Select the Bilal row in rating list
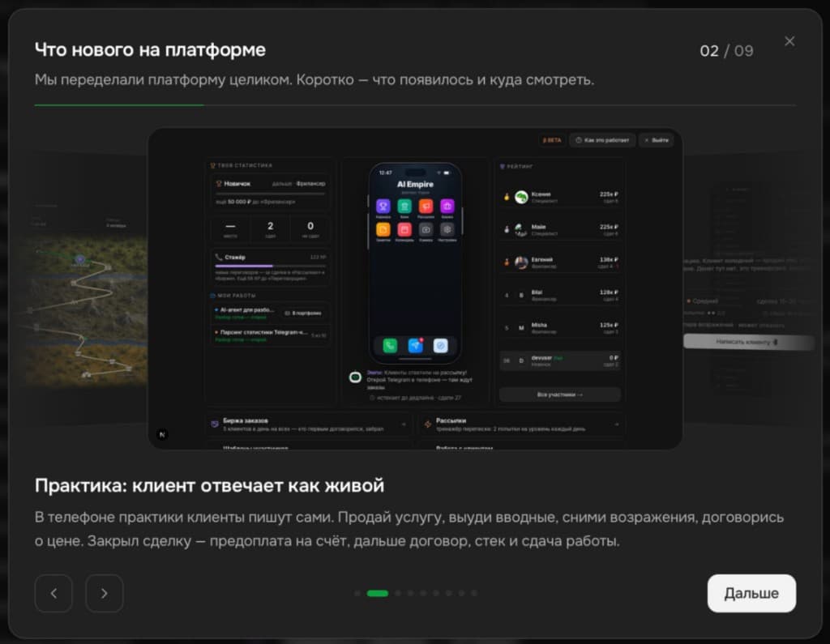830x644 pixels. pyautogui.click(x=560, y=296)
